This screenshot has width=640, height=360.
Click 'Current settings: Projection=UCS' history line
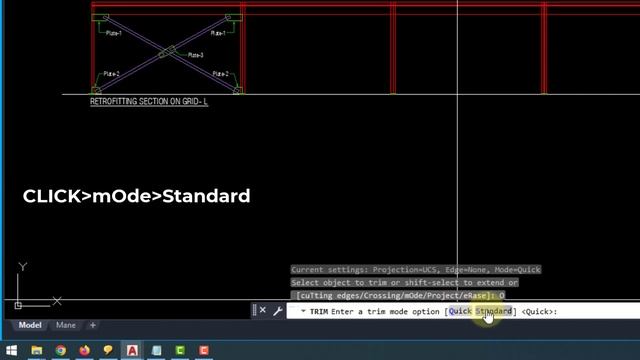(416, 269)
